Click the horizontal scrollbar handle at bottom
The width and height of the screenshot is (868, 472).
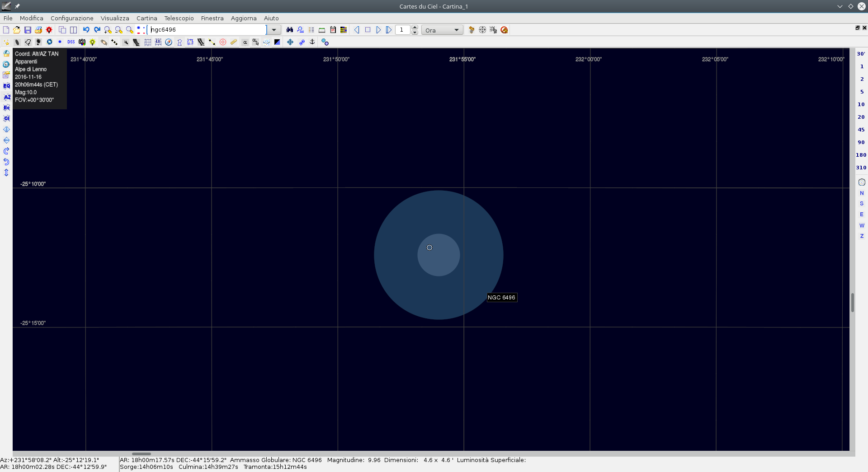point(142,454)
